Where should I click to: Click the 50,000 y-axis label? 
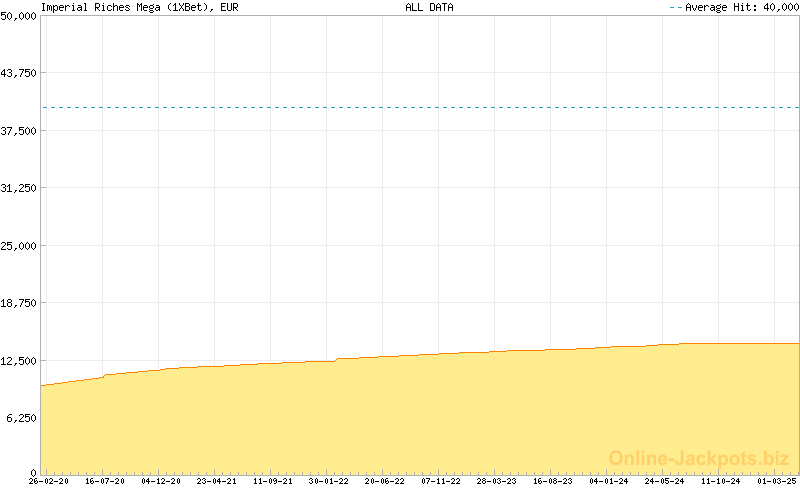click(19, 16)
